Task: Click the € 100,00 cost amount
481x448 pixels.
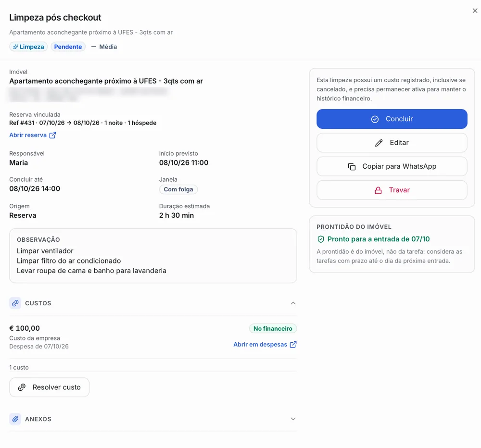Action: pyautogui.click(x=25, y=328)
